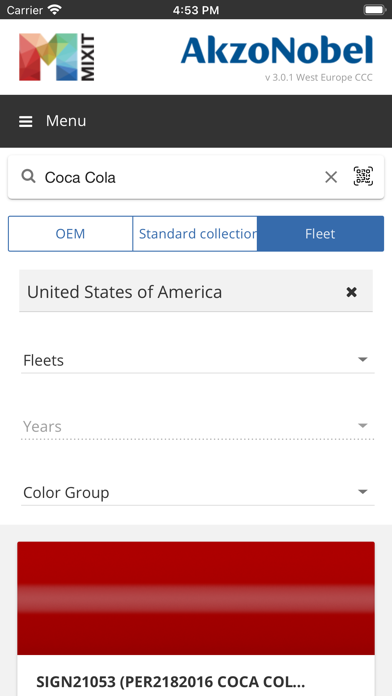
Task: Switch to the OEM tab
Action: 70,233
